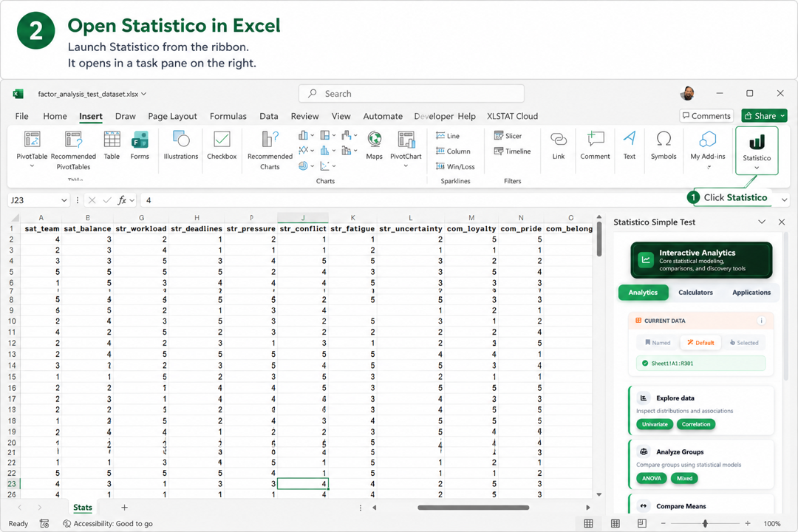This screenshot has height=532, width=798.
Task: Switch to Page Break Preview in status bar
Action: (642, 523)
